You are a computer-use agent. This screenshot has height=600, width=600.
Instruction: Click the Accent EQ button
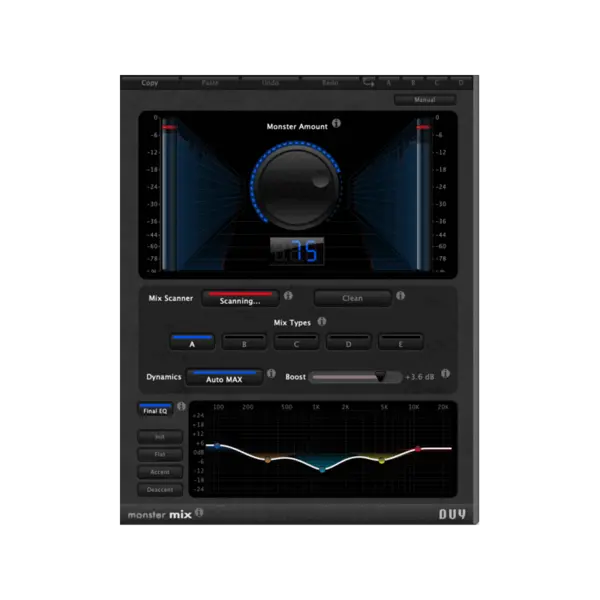tap(160, 472)
